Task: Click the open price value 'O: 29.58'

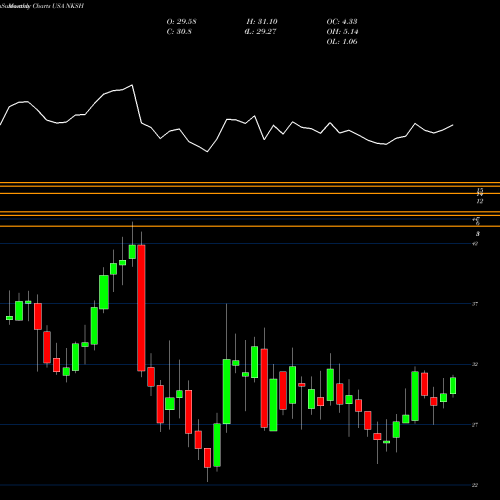Action: tap(181, 22)
